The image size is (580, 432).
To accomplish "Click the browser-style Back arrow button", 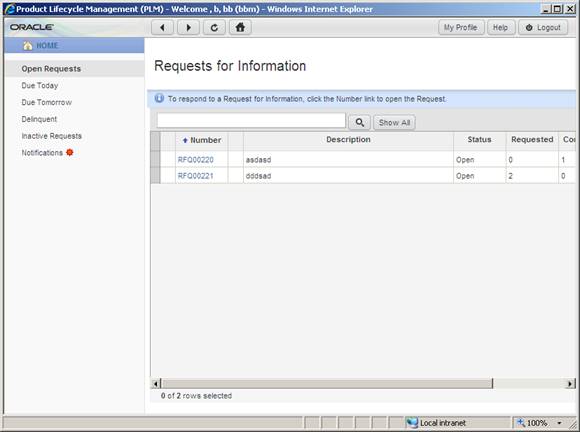I will click(x=162, y=27).
